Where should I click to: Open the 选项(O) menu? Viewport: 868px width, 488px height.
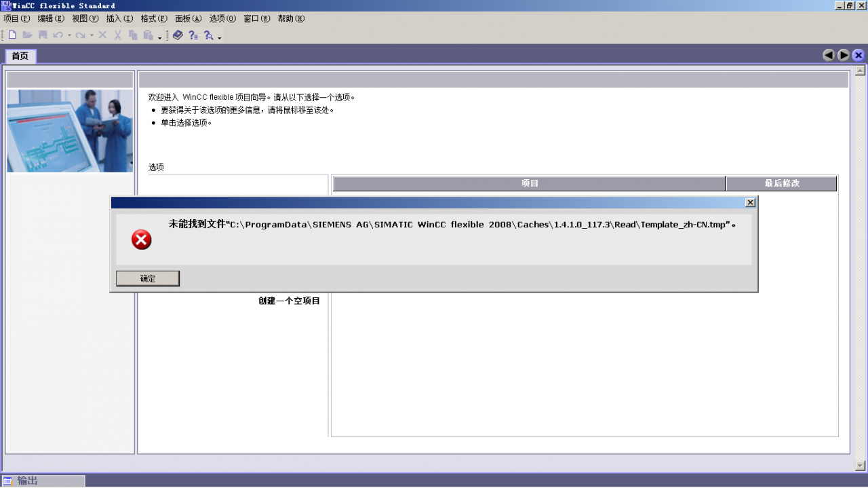pos(222,19)
